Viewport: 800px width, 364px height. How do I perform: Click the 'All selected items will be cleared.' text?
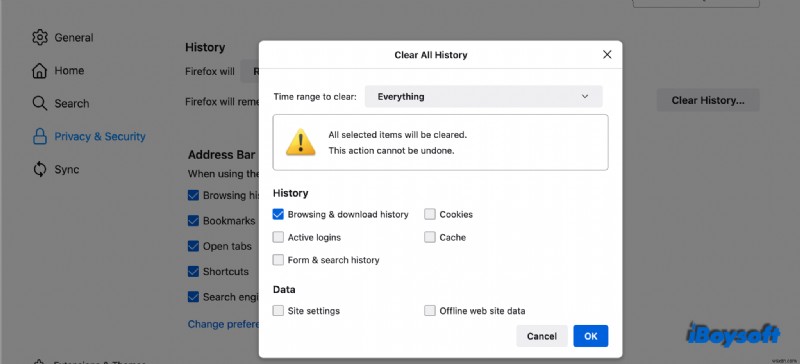(x=398, y=135)
